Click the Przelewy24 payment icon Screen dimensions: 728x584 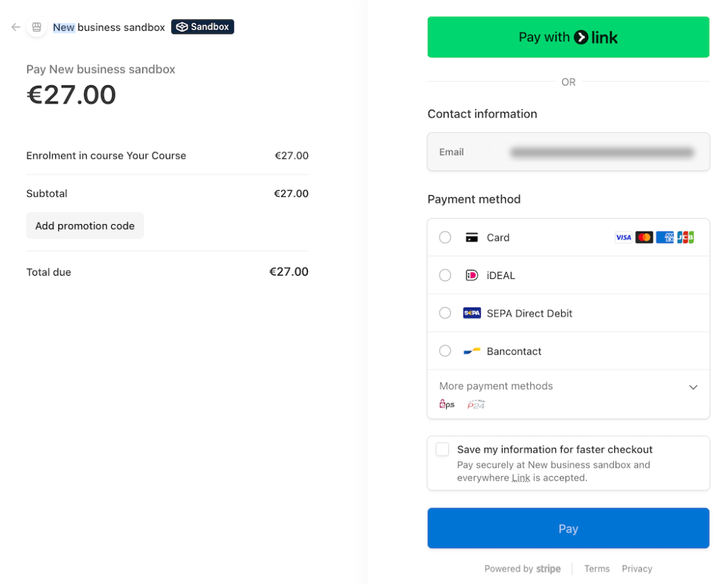476,405
